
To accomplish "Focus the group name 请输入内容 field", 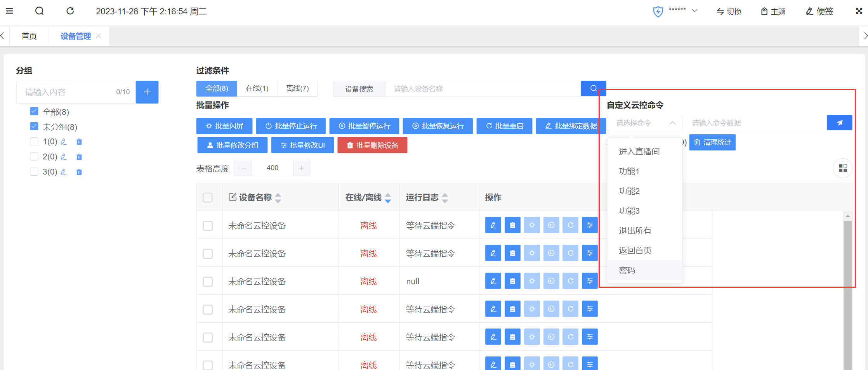I will point(76,92).
